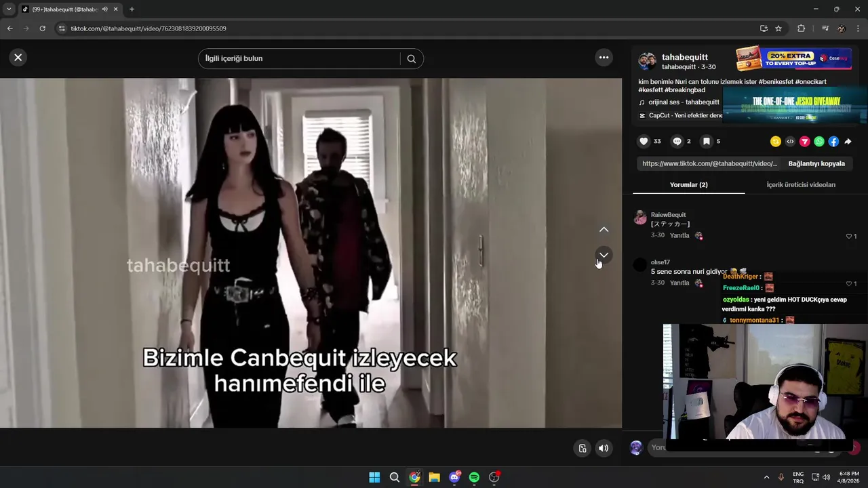Select the '(99+)tahabequitt' browser tab
868x488 pixels.
tap(65, 9)
